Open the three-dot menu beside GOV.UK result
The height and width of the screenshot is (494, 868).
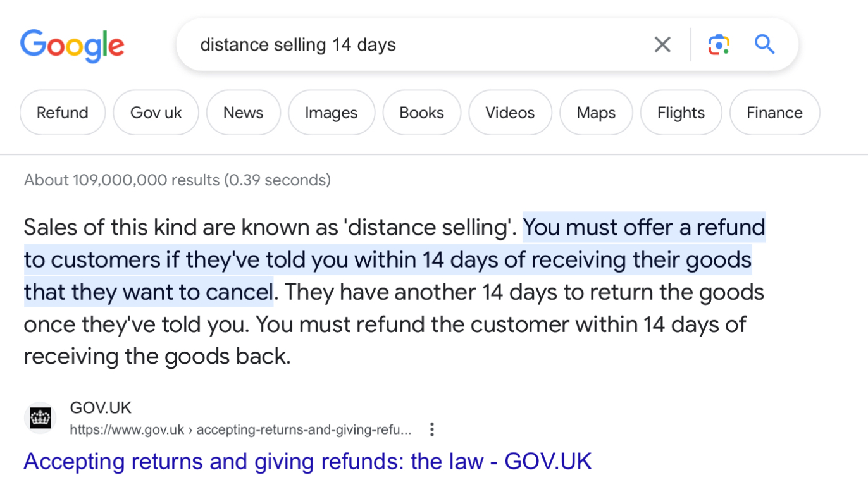(x=432, y=430)
